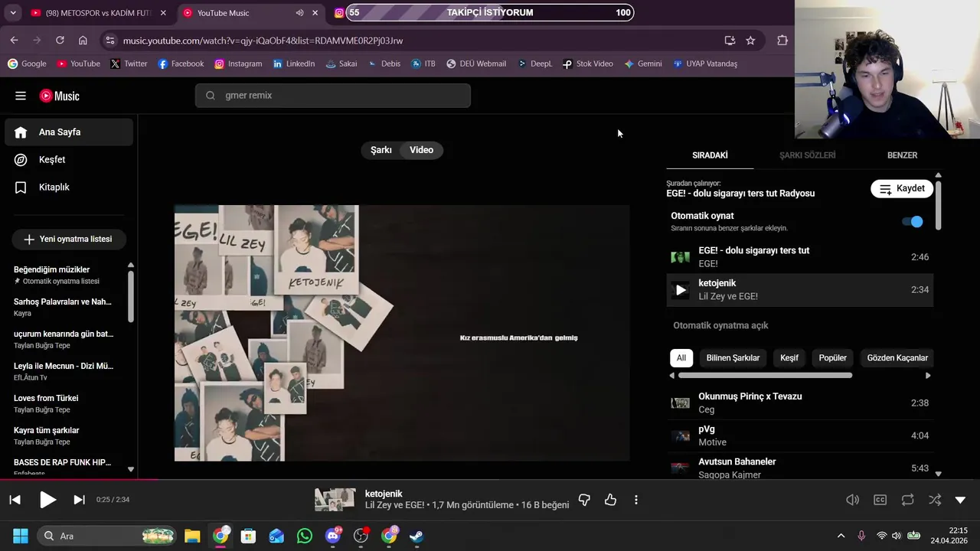This screenshot has width=980, height=551.
Task: Select the Popüler filter chip
Action: coord(832,357)
